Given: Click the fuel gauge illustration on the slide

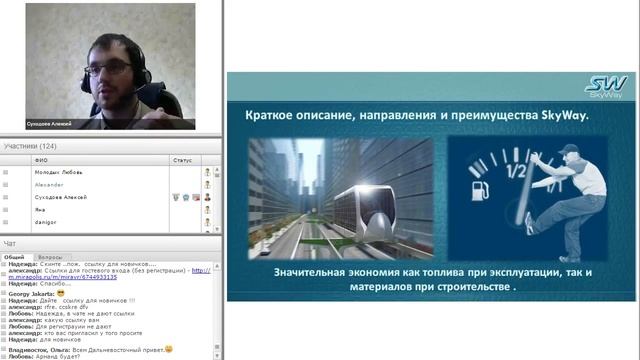Looking at the screenshot, I should click(x=528, y=199).
